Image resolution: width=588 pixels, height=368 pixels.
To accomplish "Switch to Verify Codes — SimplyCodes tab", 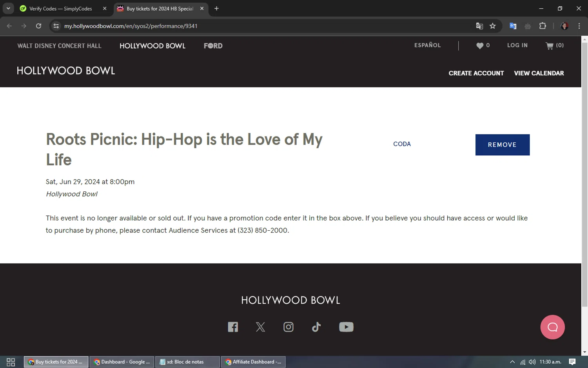I will (61, 8).
